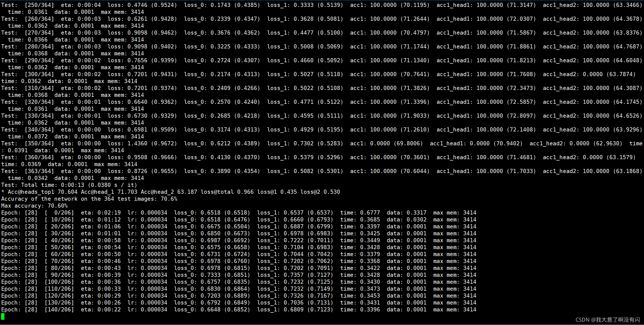Image resolution: width=644 pixels, height=325 pixels.
Task: Click 'acc1: 100.0000 (70.6044)' in test 363 row
Action: coord(390,171)
